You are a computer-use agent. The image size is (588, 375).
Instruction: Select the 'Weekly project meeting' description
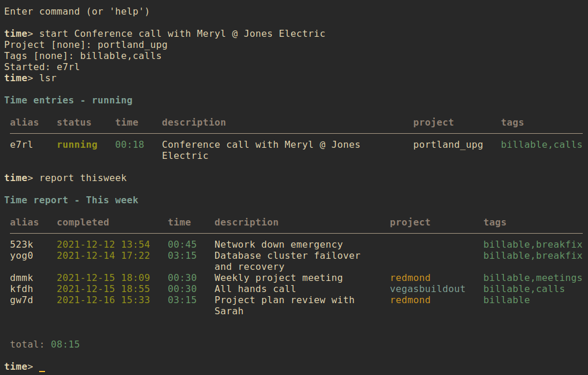click(279, 278)
